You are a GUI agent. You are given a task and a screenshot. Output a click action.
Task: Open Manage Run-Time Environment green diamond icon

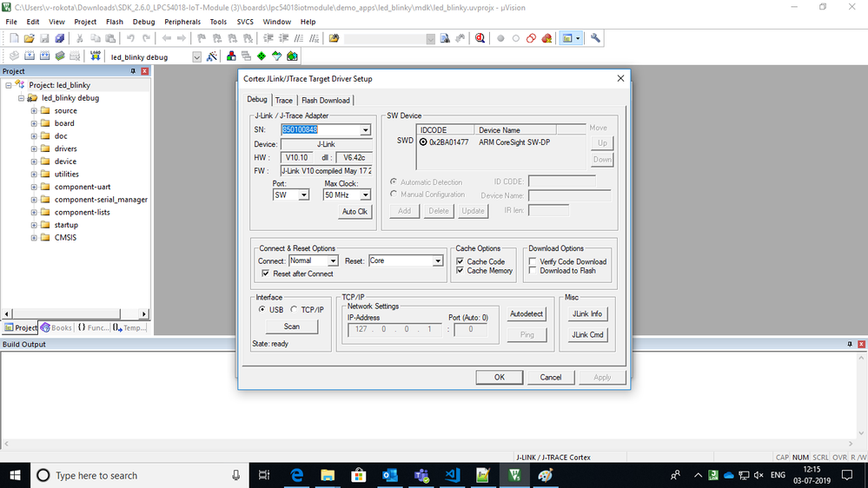(262, 56)
